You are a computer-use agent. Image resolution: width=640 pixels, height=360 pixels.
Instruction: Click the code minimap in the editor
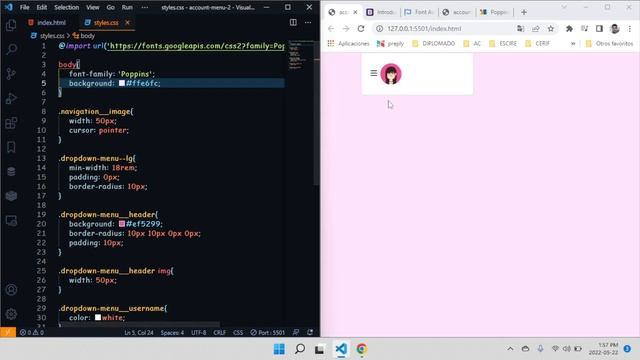click(300, 56)
